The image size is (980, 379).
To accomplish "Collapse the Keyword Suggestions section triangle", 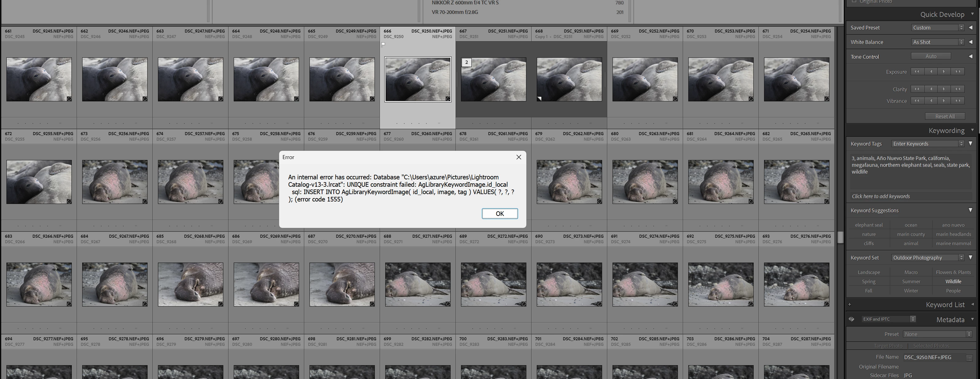I will click(x=970, y=210).
